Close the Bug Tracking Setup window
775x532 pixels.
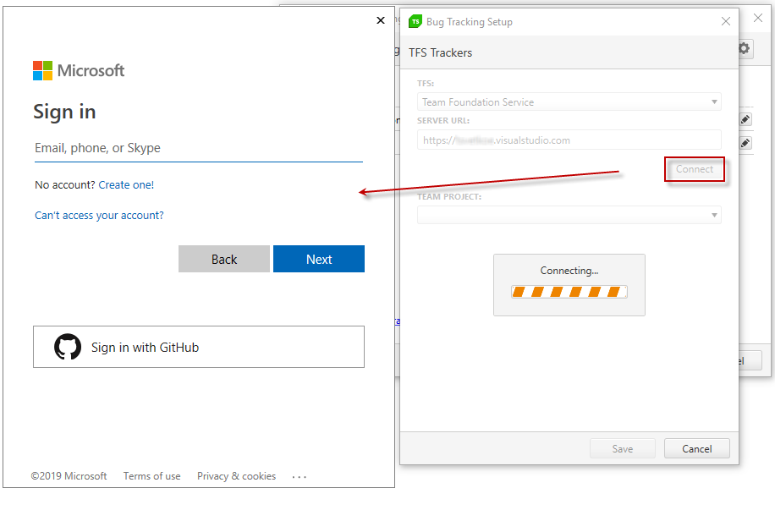(726, 21)
